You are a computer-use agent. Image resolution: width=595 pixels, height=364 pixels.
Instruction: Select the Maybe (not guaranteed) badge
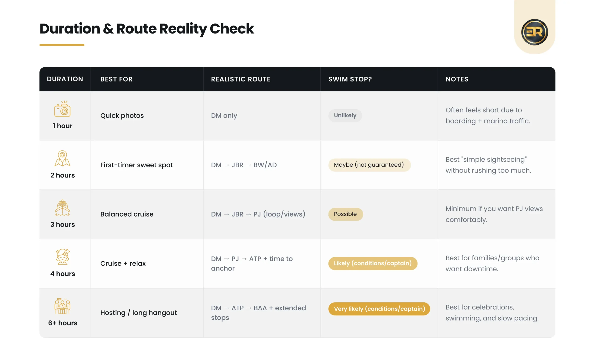370,165
